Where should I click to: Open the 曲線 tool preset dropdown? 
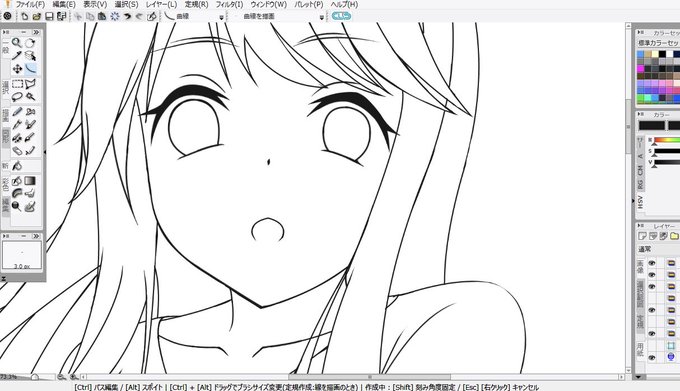coord(221,17)
